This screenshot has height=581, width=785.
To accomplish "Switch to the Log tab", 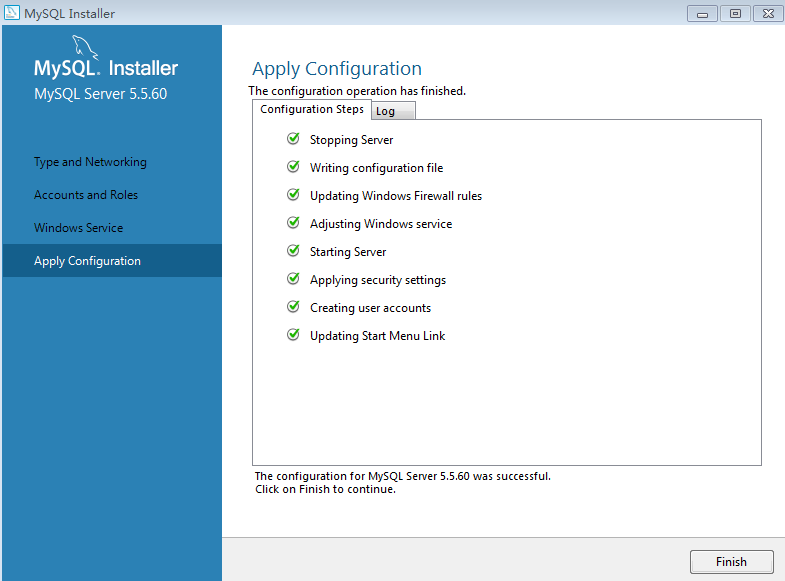I will point(394,111).
